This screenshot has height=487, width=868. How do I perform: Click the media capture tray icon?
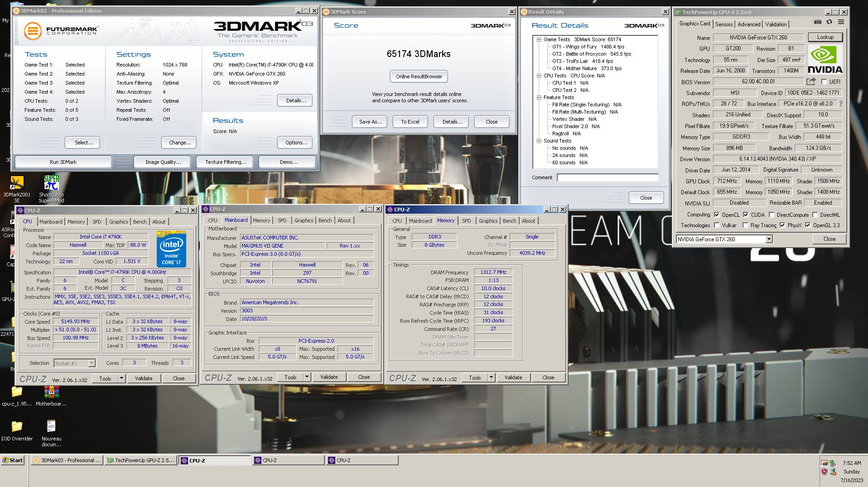coord(824,463)
